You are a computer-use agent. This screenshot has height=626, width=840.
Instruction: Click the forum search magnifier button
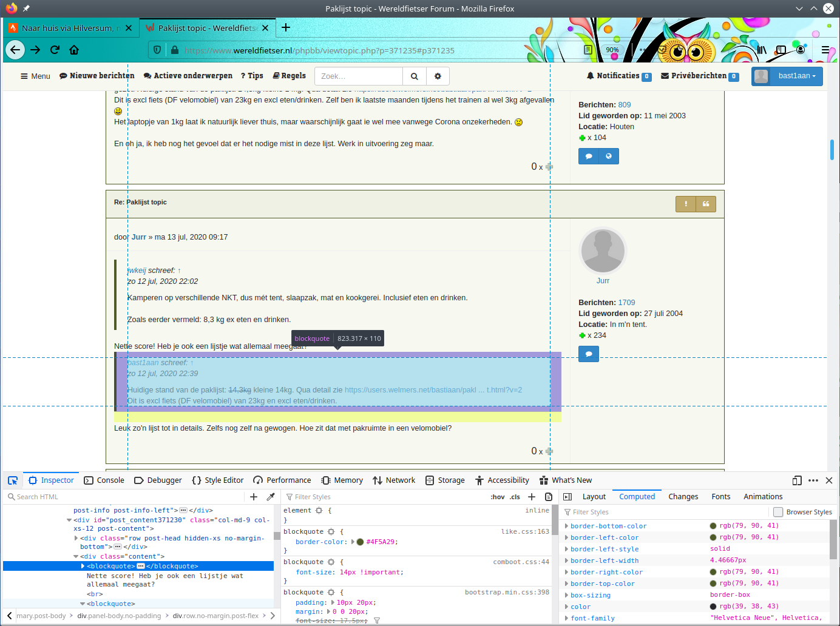(414, 76)
